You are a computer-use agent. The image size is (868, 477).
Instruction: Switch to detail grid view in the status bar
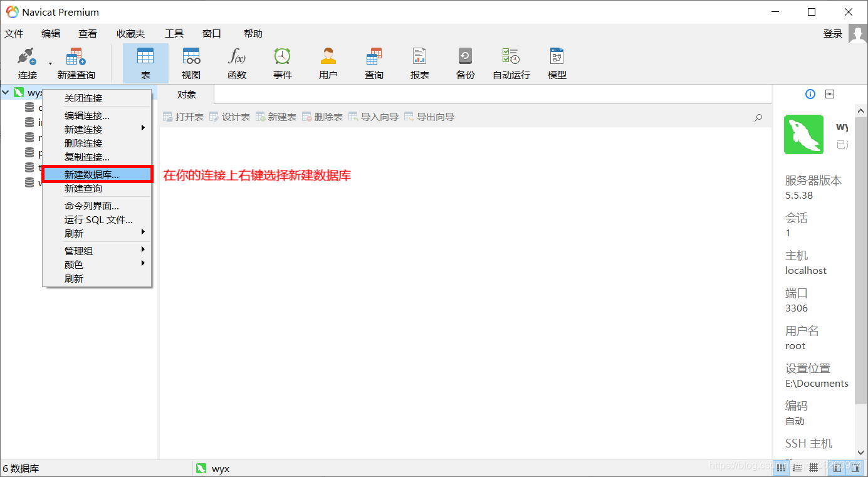(813, 468)
